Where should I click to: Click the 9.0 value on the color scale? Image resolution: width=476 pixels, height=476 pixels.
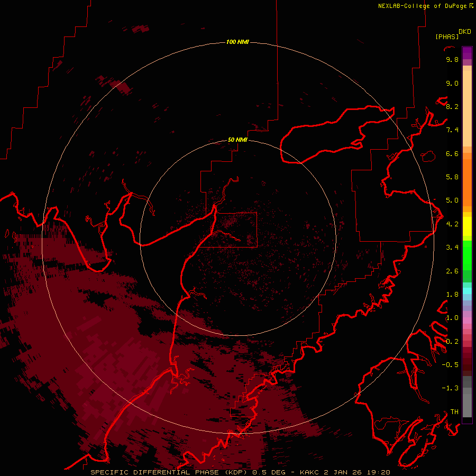tap(452, 84)
